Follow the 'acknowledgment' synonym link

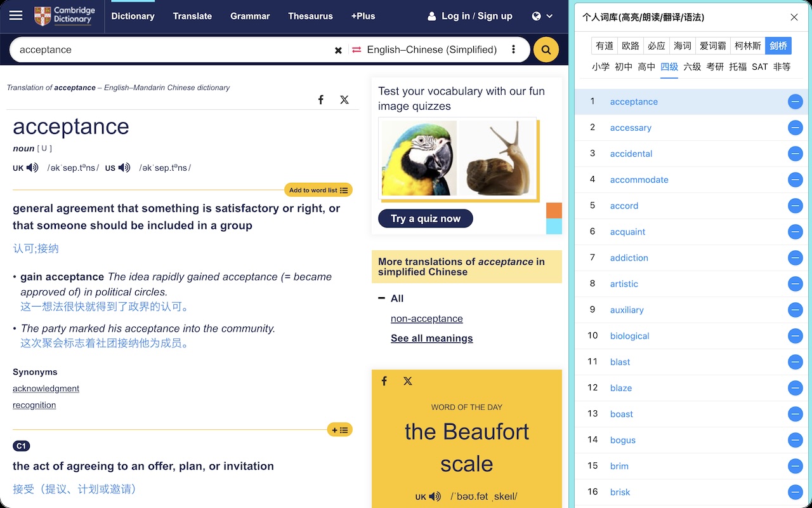click(46, 389)
